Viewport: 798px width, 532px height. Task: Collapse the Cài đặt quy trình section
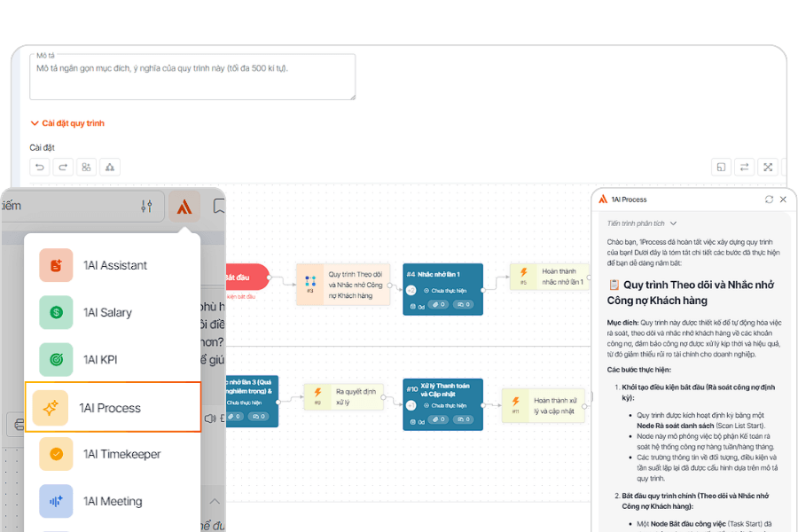point(67,123)
